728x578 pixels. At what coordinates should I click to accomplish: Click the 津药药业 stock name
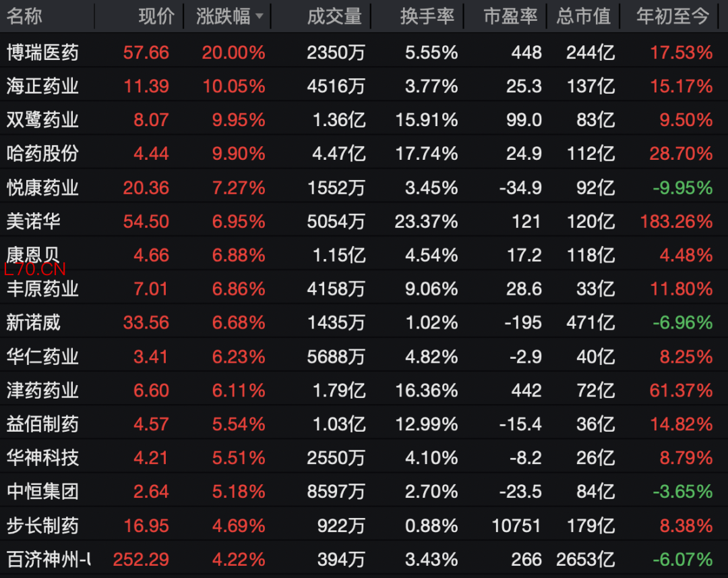point(42,390)
